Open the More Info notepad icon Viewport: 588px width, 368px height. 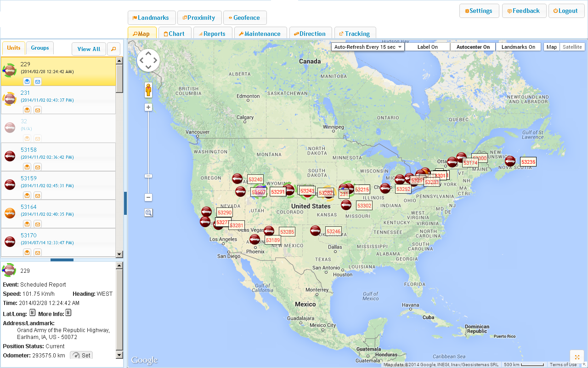coord(68,313)
